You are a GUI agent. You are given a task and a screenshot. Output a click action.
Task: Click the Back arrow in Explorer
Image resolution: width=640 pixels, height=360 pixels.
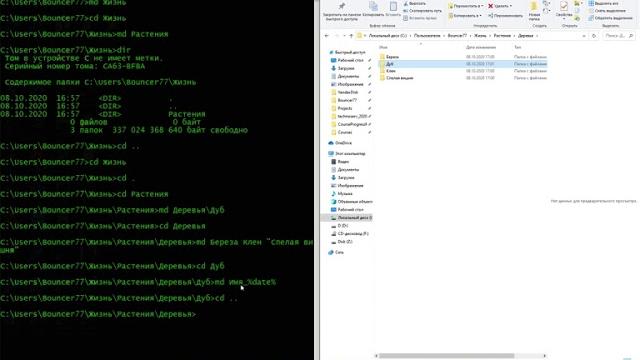[327, 36]
